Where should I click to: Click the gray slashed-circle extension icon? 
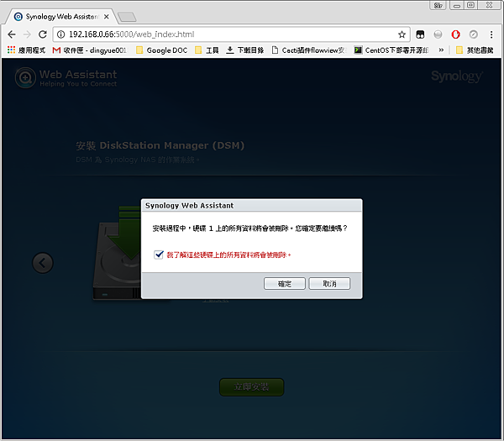473,34
